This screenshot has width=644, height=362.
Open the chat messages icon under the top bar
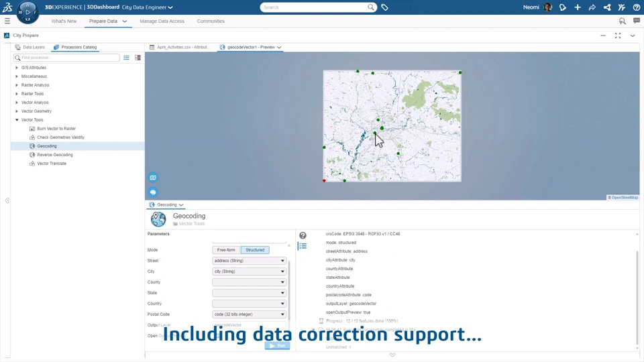point(637,21)
